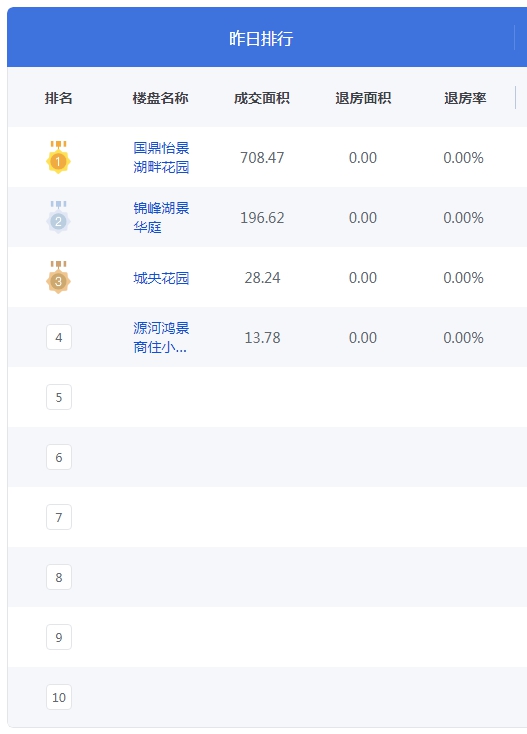Click 0.00 退房面积 in 国鼎怡景湖畔花园 row

363,158
